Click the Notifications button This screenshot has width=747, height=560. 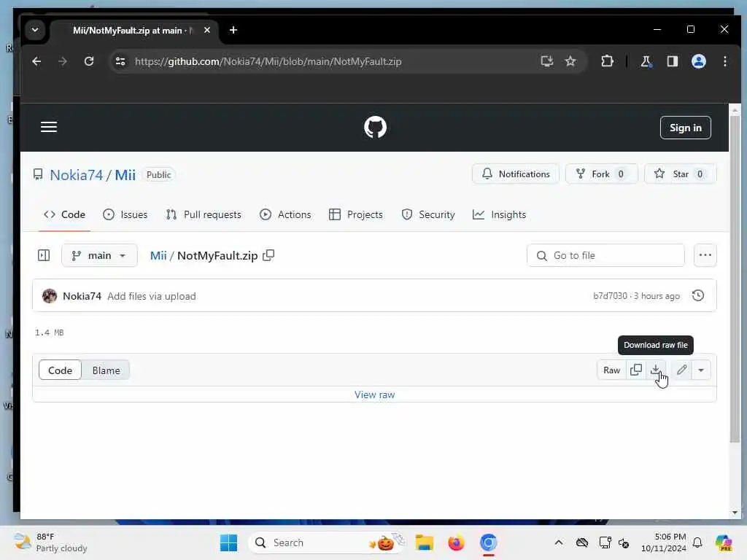(516, 174)
